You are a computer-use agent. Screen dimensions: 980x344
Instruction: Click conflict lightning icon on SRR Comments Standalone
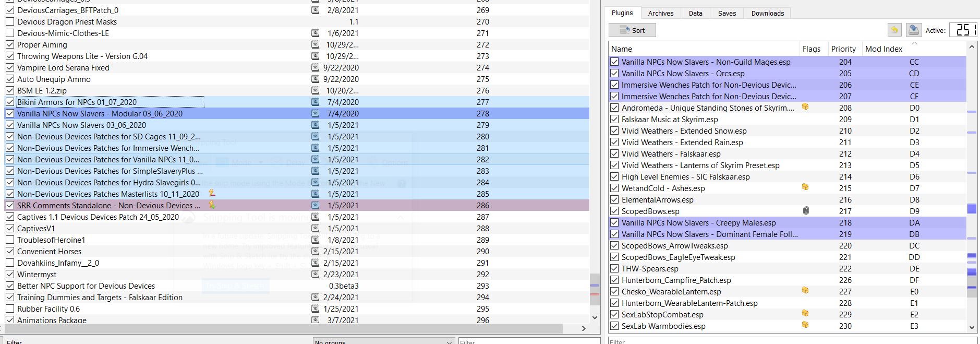(x=211, y=205)
